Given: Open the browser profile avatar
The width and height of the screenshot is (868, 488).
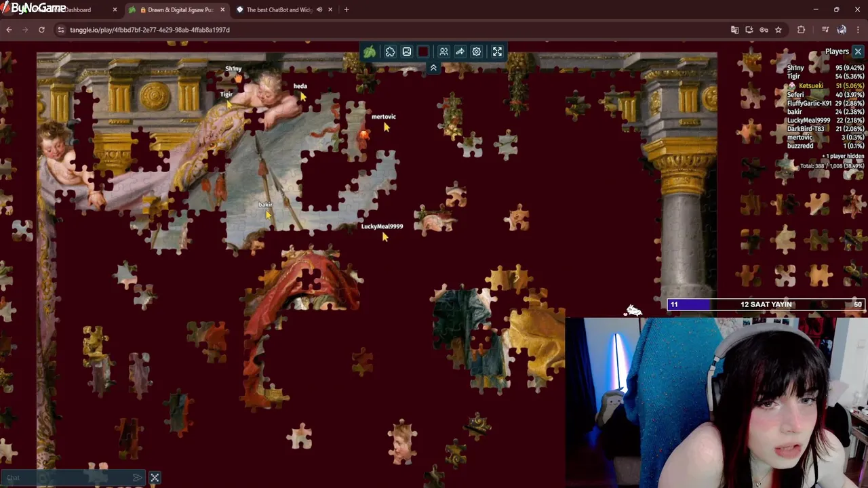Looking at the screenshot, I should coord(842,30).
